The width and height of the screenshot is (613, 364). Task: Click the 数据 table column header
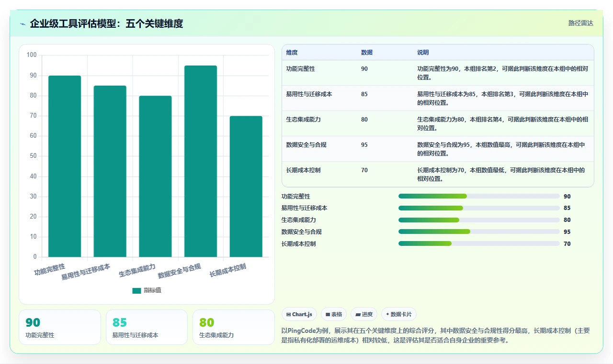pos(367,53)
